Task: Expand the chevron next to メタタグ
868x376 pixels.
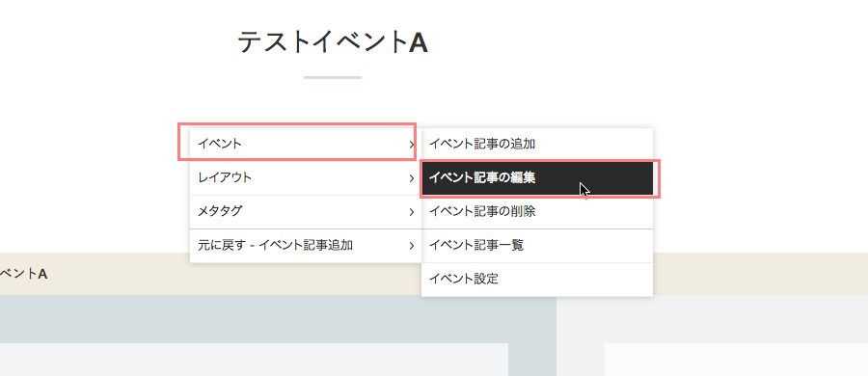Action: tap(411, 212)
